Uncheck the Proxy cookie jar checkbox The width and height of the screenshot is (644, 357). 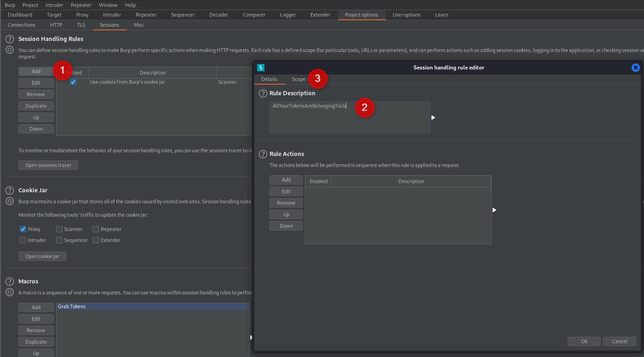(23, 229)
